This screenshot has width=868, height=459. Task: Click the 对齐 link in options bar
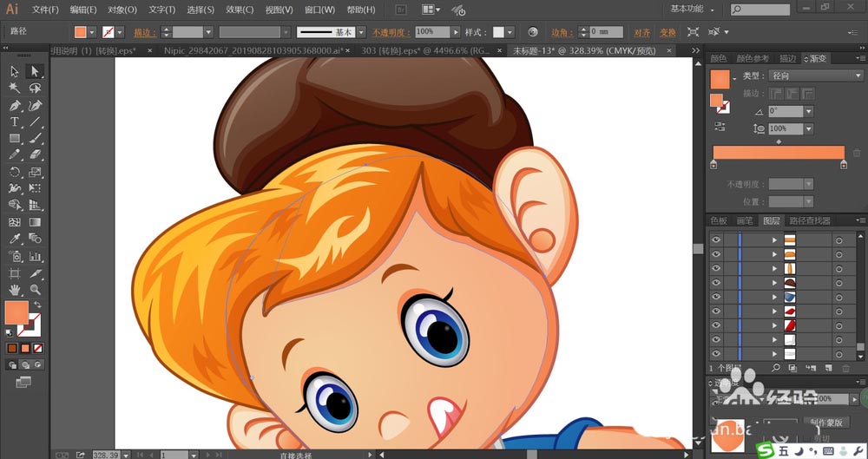[x=642, y=33]
